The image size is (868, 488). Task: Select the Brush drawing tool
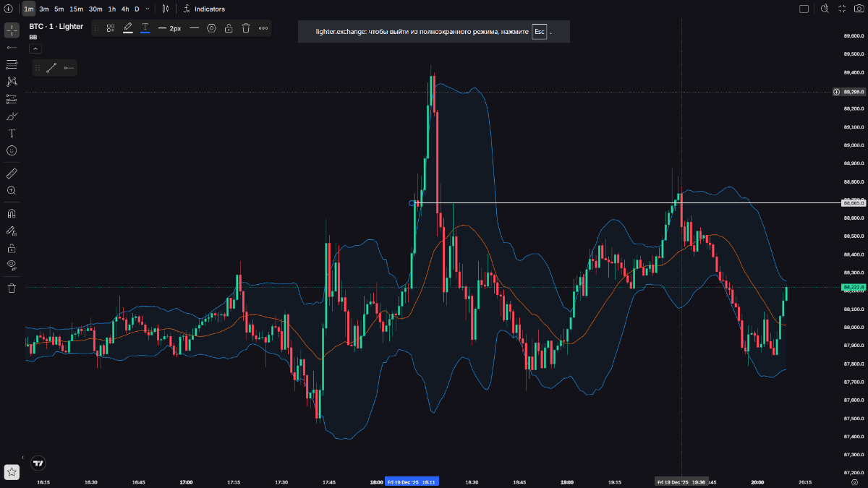12,116
